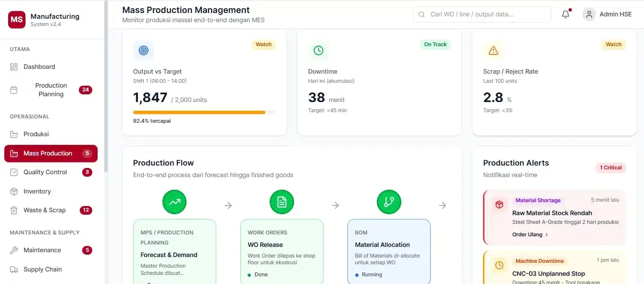Open Dashboard from the sidebar
The image size is (644, 284).
pos(39,67)
